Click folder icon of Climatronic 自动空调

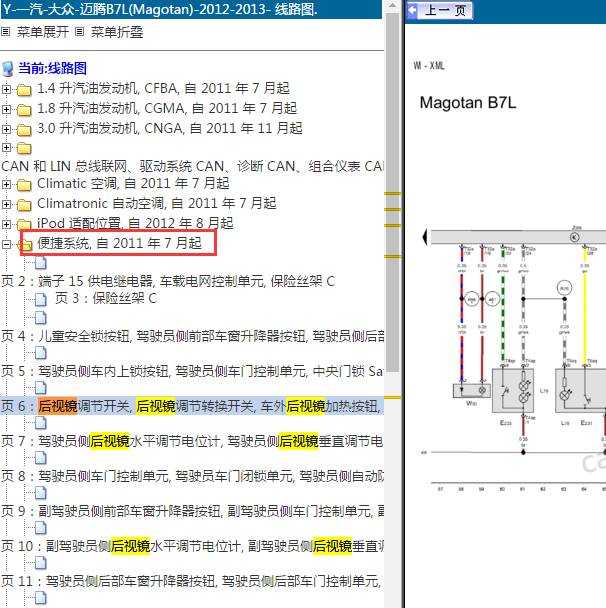24,204
